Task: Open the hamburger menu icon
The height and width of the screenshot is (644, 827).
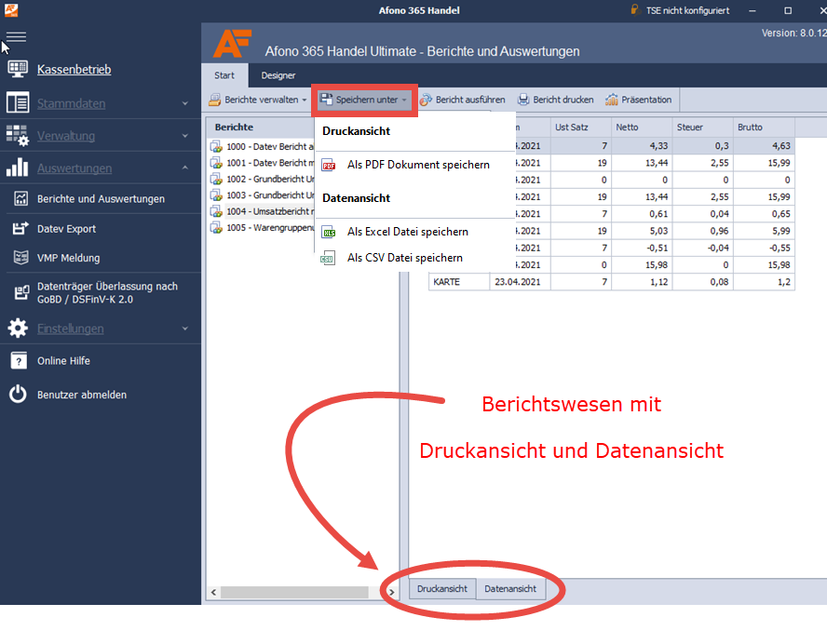Action: pyautogui.click(x=16, y=36)
